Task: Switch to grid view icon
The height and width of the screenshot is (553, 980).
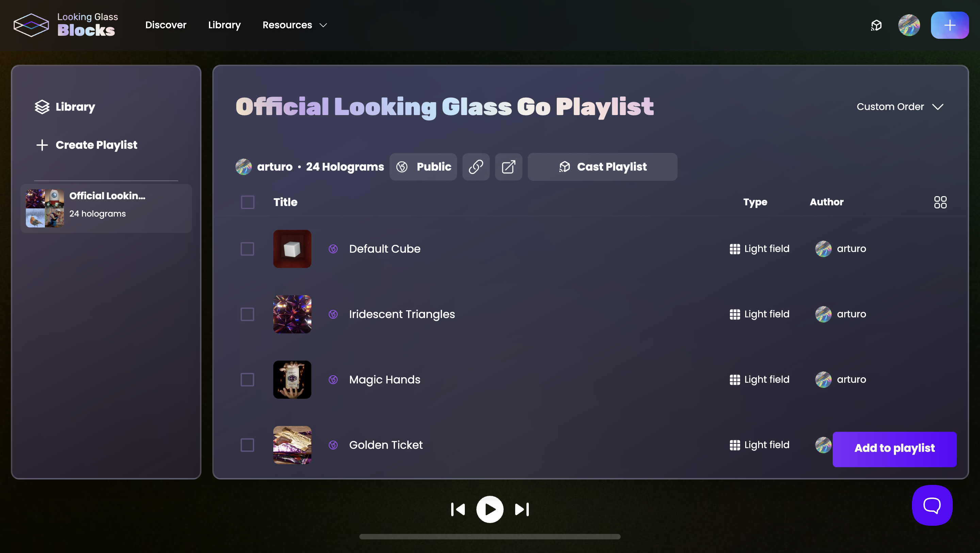Action: [940, 202]
